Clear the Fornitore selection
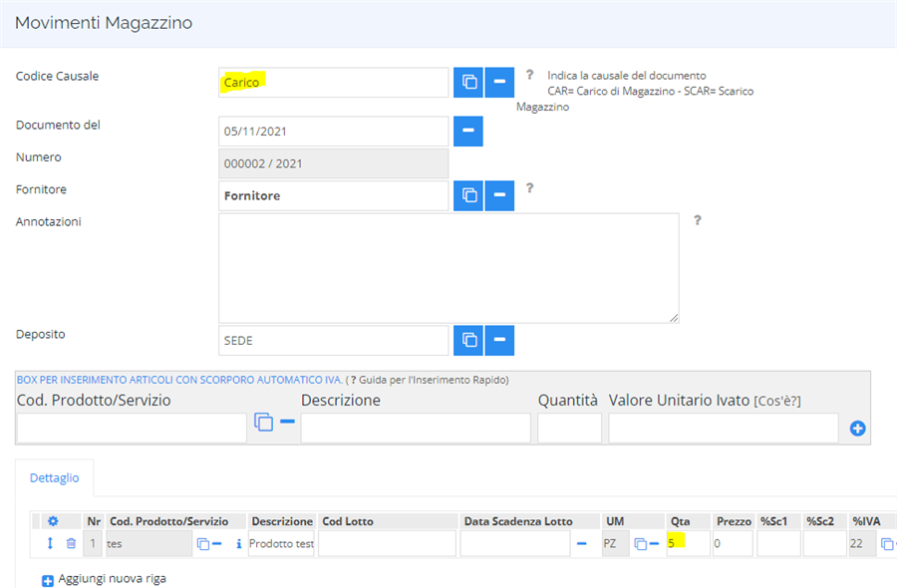 tap(499, 195)
